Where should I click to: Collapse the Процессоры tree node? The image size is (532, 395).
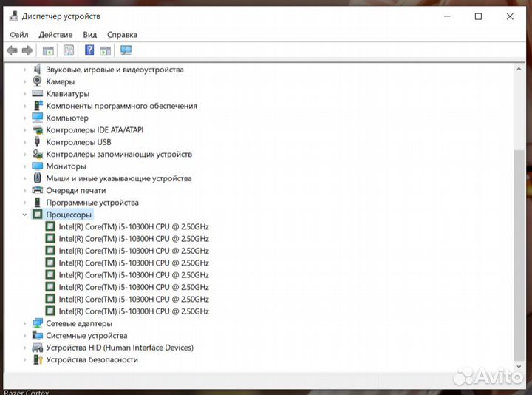point(24,215)
